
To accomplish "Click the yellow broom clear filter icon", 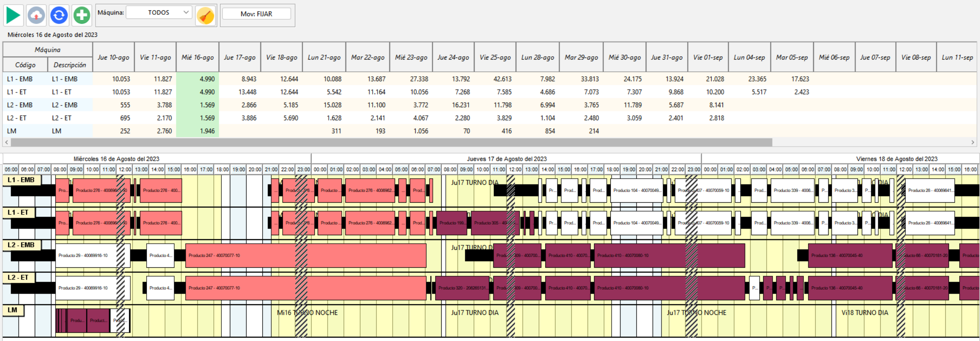I will coord(206,16).
